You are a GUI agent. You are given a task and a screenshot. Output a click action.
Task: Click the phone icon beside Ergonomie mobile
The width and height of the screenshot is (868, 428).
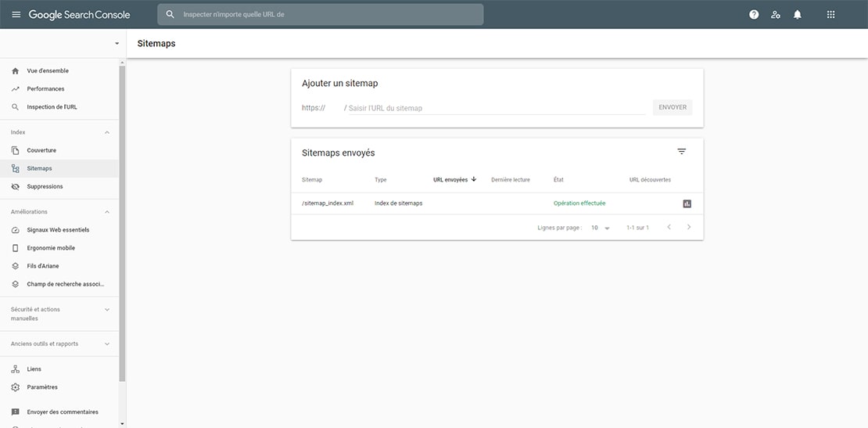coord(16,248)
